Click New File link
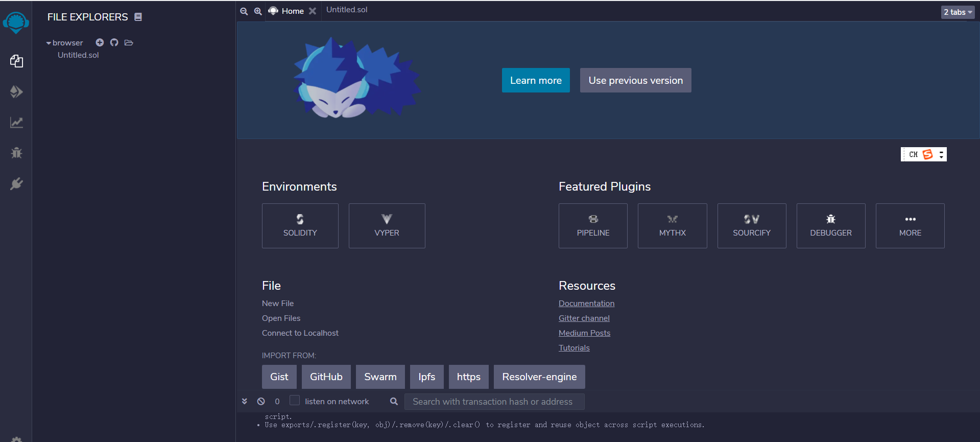Viewport: 980px width, 442px height. (x=278, y=304)
